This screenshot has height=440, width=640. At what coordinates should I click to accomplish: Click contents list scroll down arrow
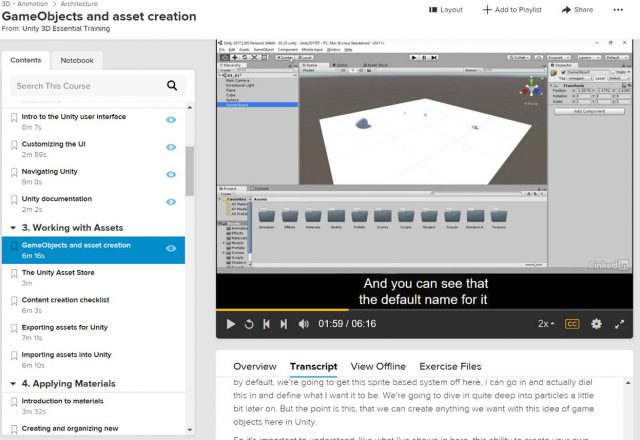pos(189,430)
